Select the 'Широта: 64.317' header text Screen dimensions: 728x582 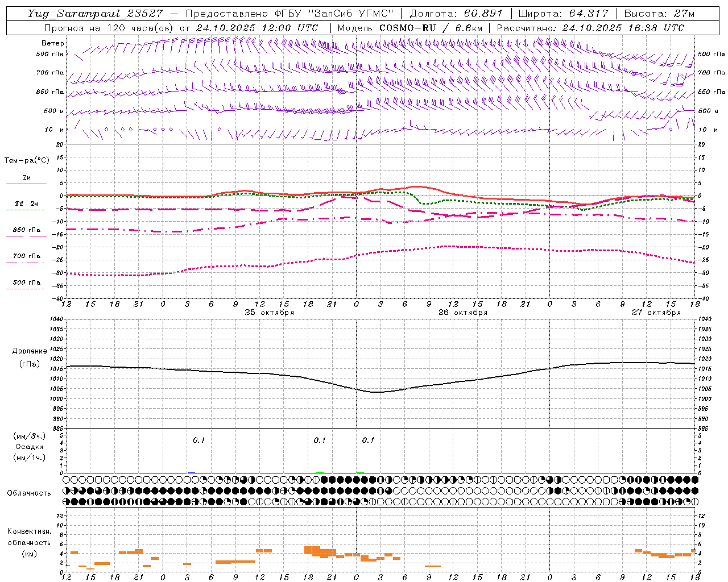point(563,14)
